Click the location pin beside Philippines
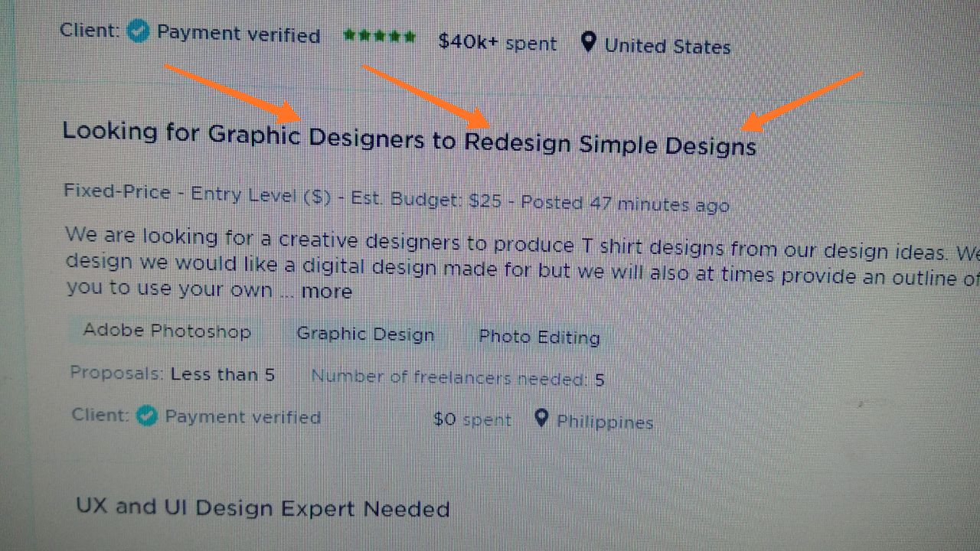The image size is (980, 551). pyautogui.click(x=541, y=419)
